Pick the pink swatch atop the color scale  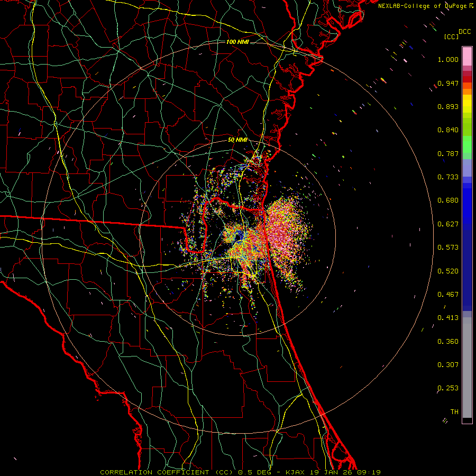467,56
